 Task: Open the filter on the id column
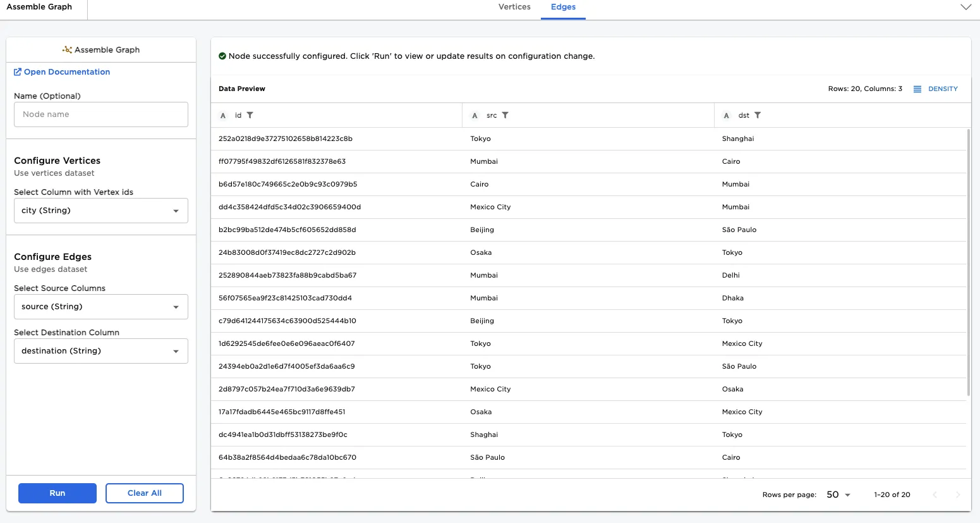250,115
